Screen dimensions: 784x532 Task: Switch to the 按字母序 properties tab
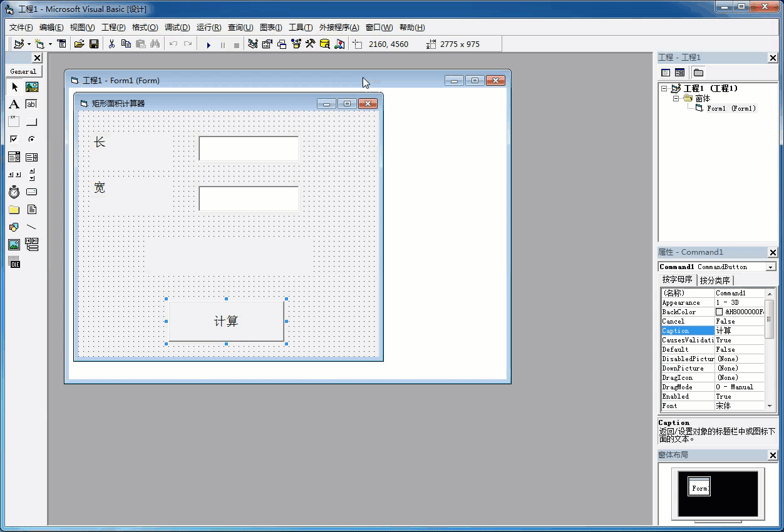pos(678,280)
